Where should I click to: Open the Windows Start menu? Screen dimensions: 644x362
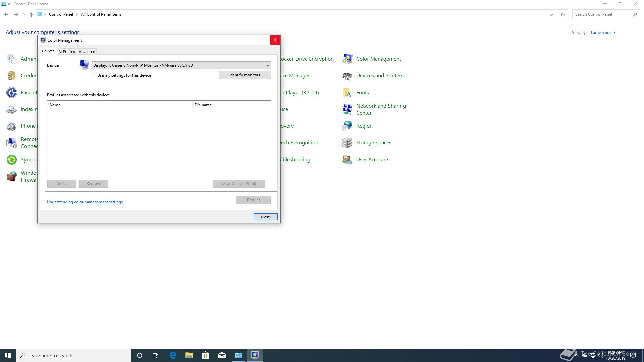[8, 355]
